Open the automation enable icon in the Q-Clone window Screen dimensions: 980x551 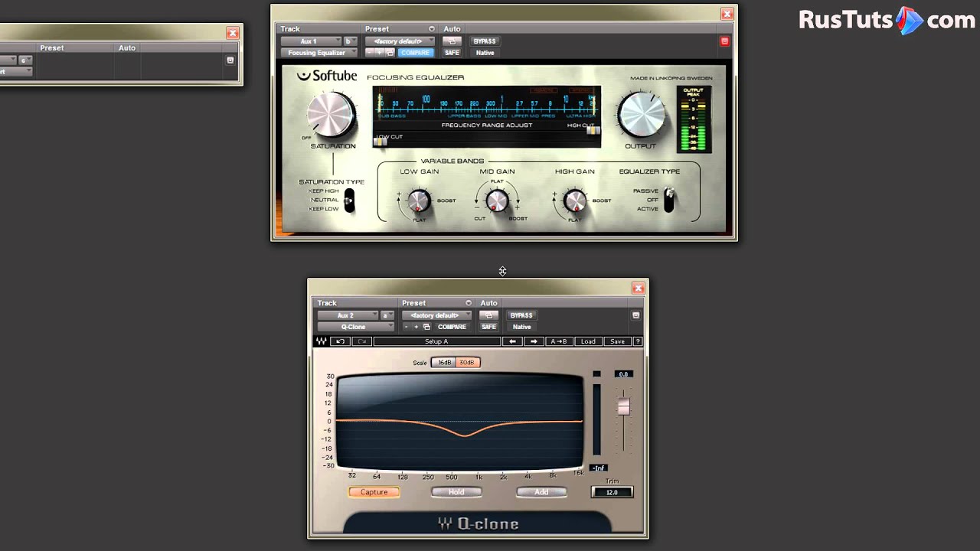tap(488, 315)
